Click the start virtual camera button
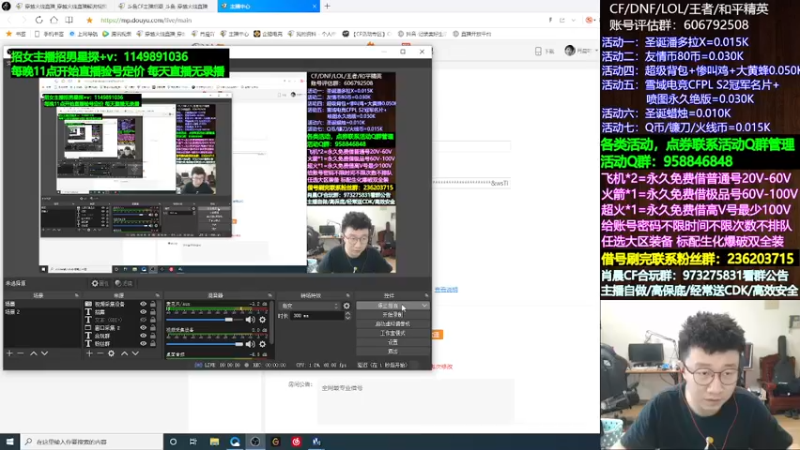 [x=392, y=324]
